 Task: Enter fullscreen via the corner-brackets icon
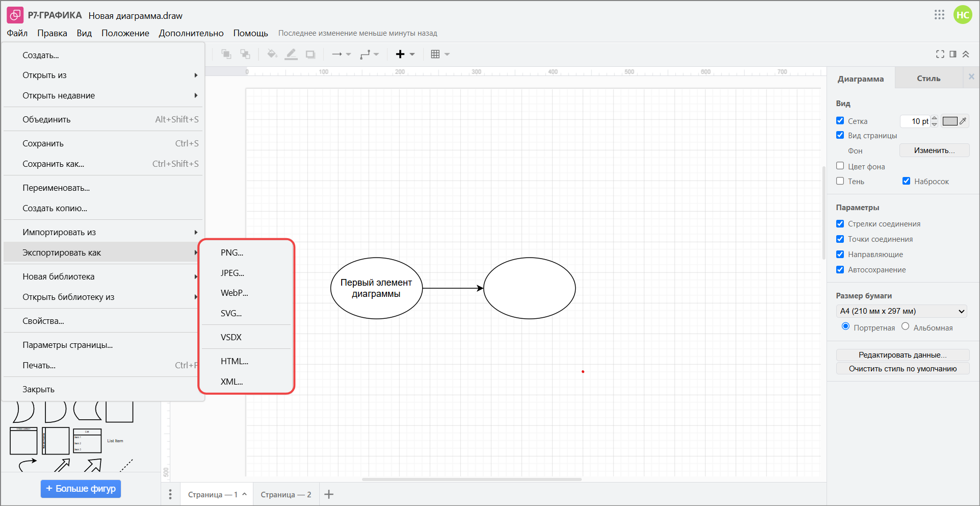[940, 54]
